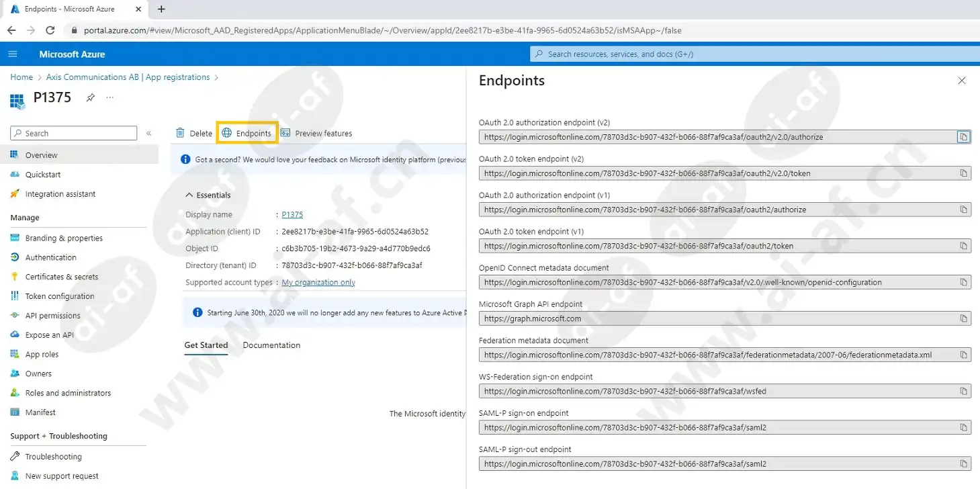Open Certificates & secrets menu item
This screenshot has height=489, width=980.
coord(62,277)
